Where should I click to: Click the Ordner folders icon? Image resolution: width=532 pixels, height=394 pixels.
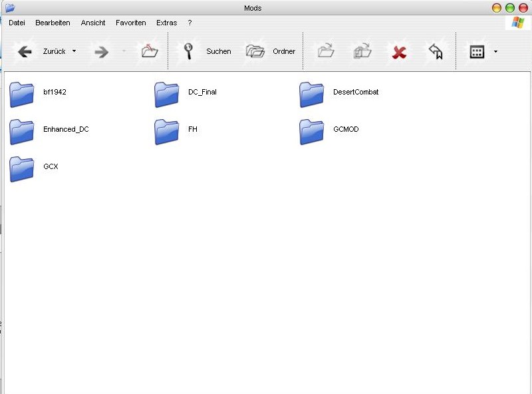255,51
